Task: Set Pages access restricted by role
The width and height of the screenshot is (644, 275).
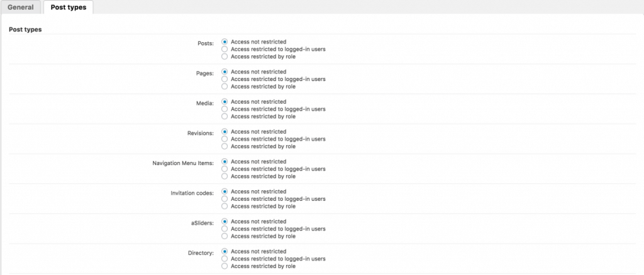Action: click(x=225, y=87)
